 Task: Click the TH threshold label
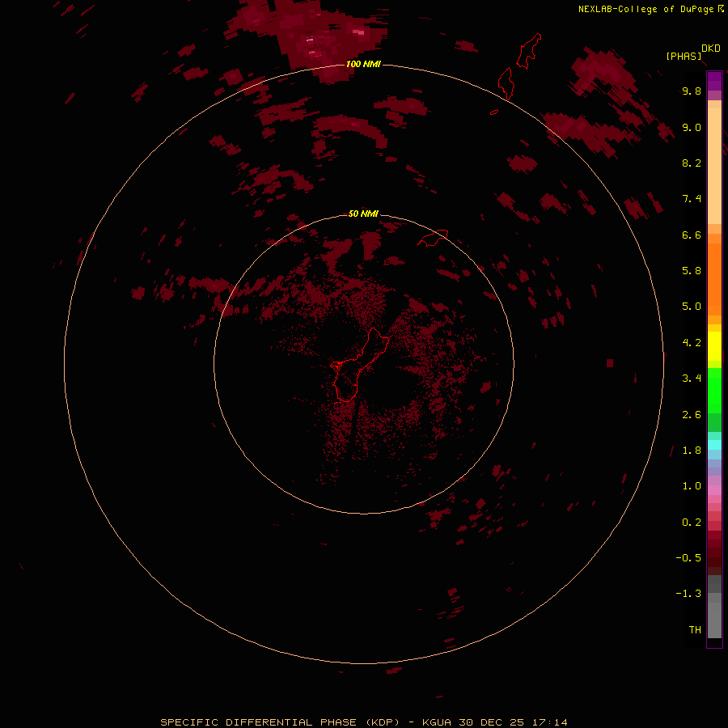[695, 630]
